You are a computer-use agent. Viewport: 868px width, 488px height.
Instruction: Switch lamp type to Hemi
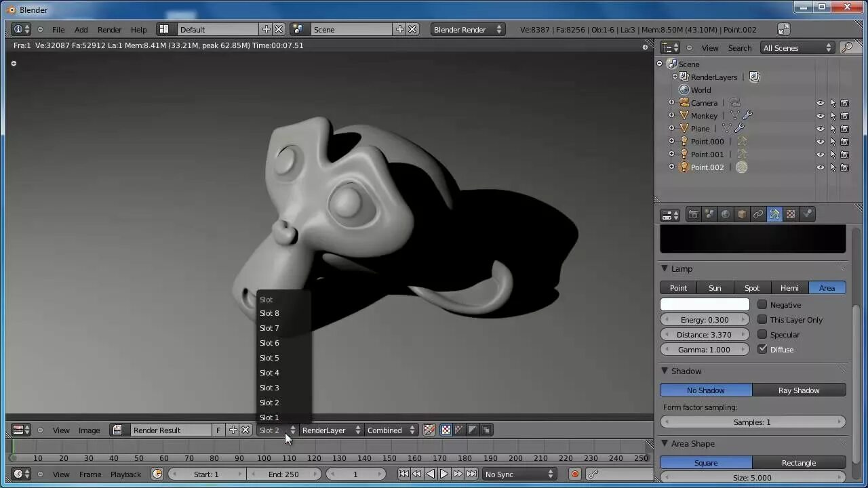[789, 287]
